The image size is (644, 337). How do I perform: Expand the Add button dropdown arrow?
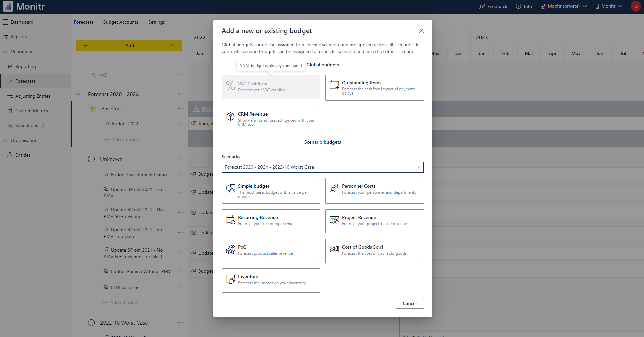point(173,45)
